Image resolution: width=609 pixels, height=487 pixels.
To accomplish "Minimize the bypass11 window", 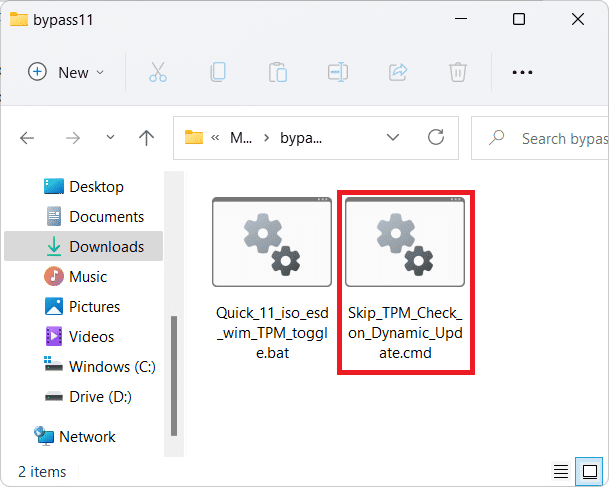I will [461, 19].
